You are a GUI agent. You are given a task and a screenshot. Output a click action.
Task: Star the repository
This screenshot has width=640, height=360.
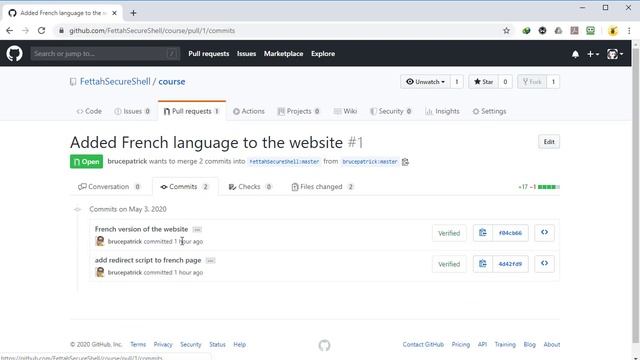tap(484, 82)
